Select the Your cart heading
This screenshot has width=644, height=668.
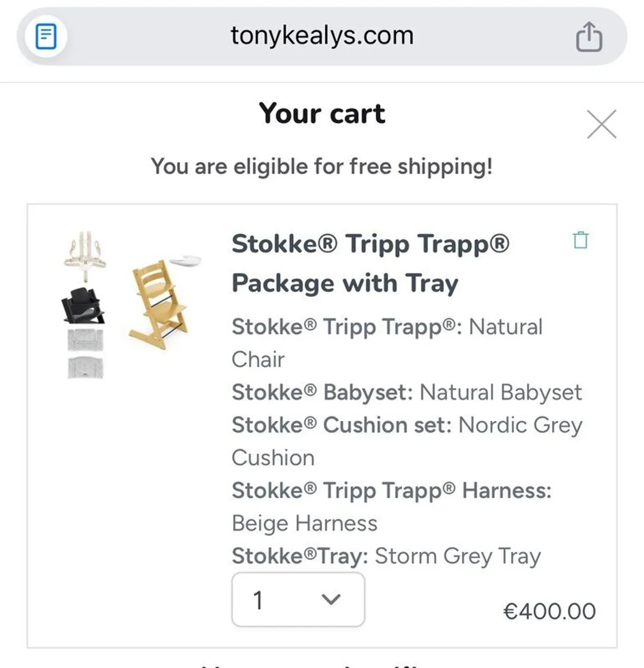coord(322,114)
